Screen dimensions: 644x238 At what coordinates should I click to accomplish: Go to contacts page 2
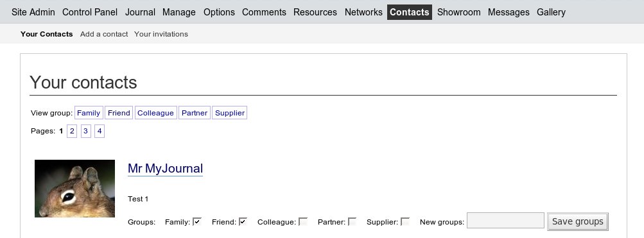point(72,132)
